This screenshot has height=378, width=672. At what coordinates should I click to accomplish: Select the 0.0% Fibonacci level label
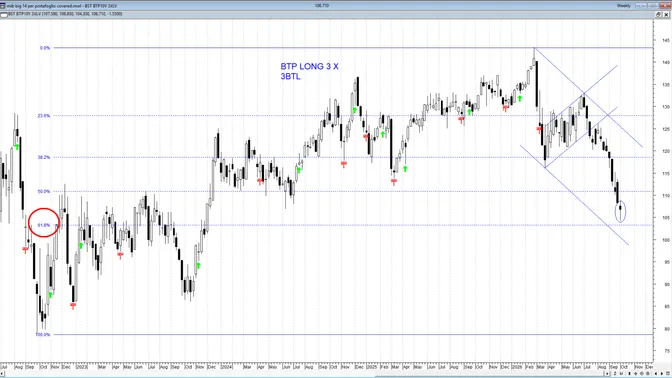(45, 48)
